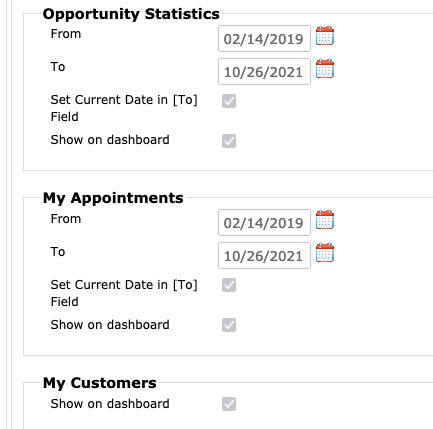The height and width of the screenshot is (429, 433).
Task: Click the From label in My Appointments
Action: 66,219
